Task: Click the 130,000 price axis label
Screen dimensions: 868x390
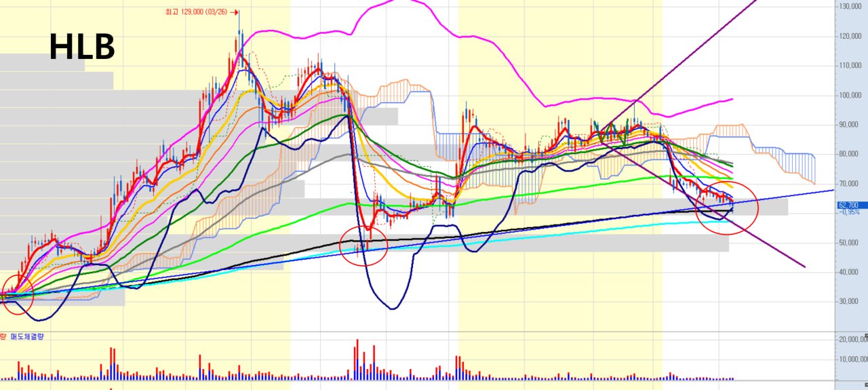Action: (852, 6)
